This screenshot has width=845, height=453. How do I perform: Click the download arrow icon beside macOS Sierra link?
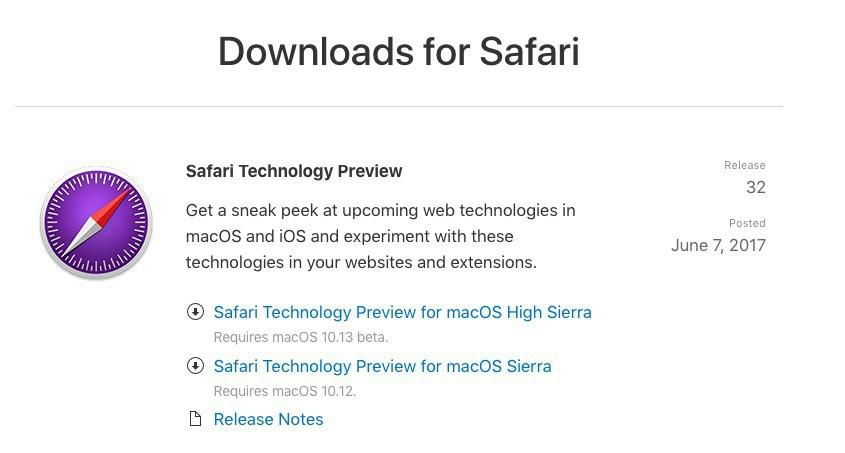(195, 366)
